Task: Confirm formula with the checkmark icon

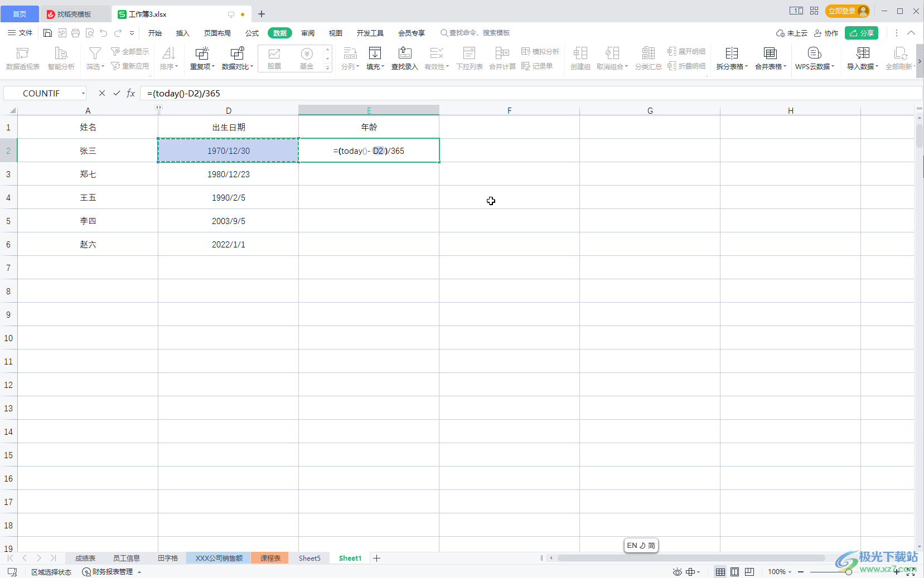Action: point(117,93)
